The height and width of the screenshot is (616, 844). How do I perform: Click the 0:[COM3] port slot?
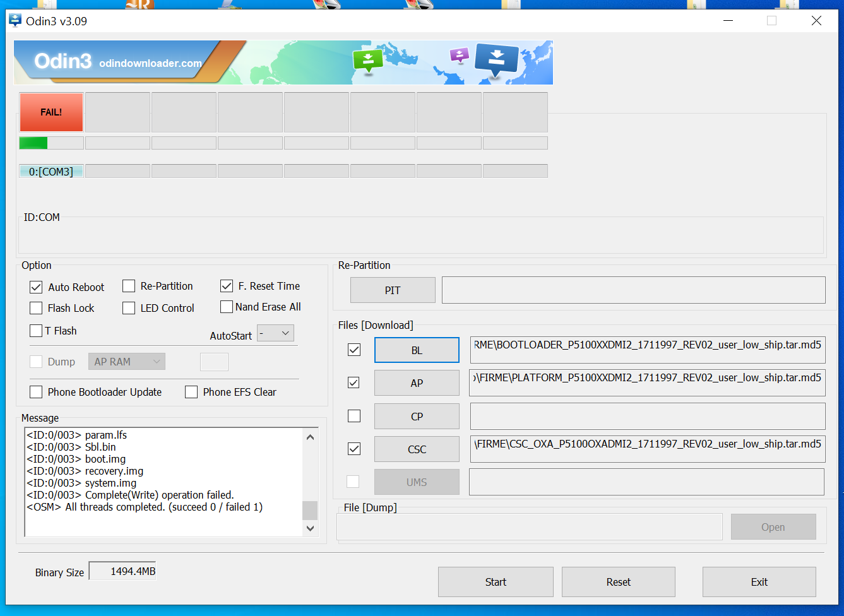click(51, 172)
